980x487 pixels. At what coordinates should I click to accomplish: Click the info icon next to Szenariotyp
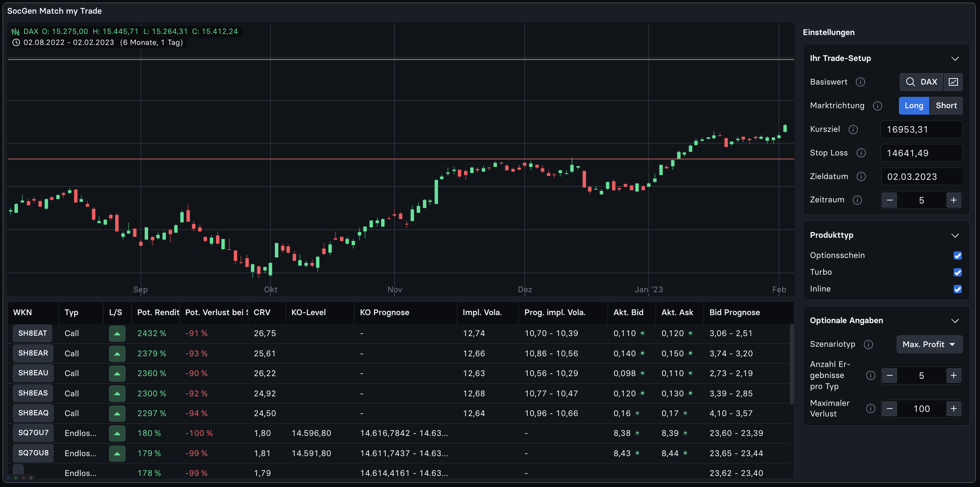point(868,344)
